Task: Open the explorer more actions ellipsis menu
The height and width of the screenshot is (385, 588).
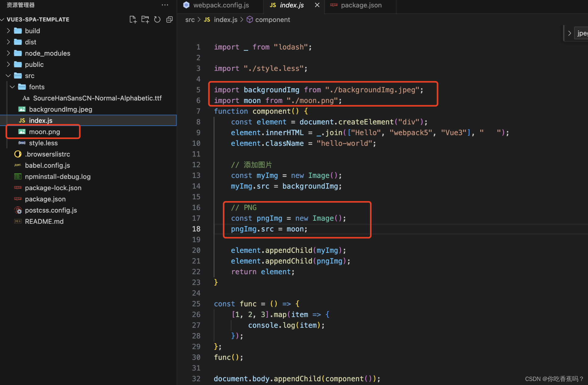Action: click(x=165, y=5)
